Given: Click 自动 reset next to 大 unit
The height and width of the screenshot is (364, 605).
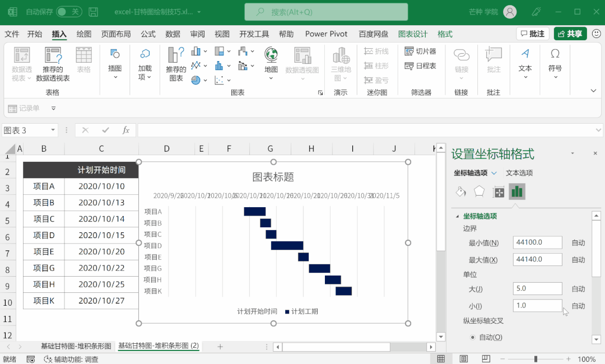Looking at the screenshot, I should (578, 289).
